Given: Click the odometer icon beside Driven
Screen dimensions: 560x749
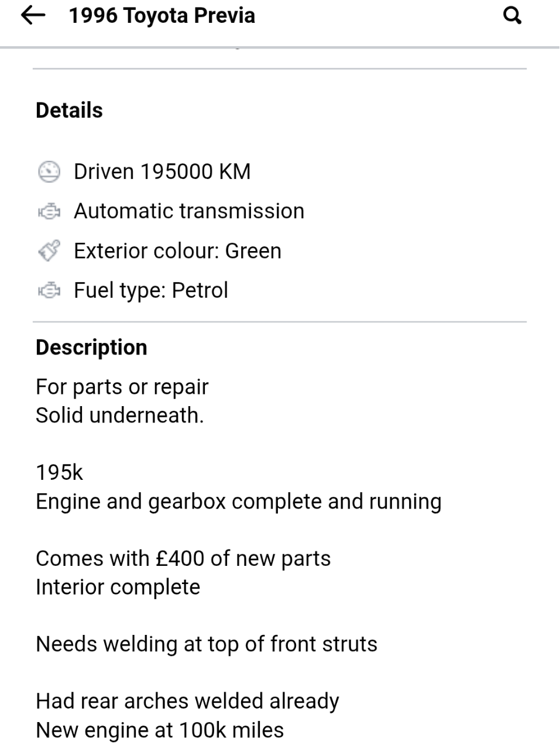Looking at the screenshot, I should tap(49, 171).
